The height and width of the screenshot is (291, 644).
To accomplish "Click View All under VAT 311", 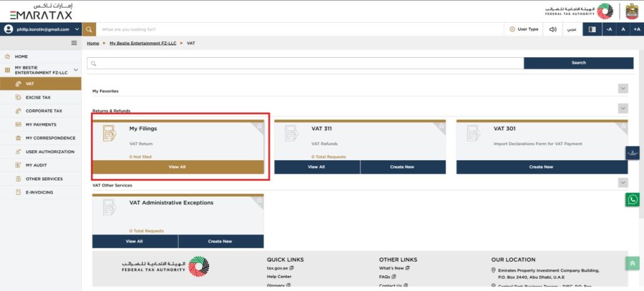I will point(317,167).
